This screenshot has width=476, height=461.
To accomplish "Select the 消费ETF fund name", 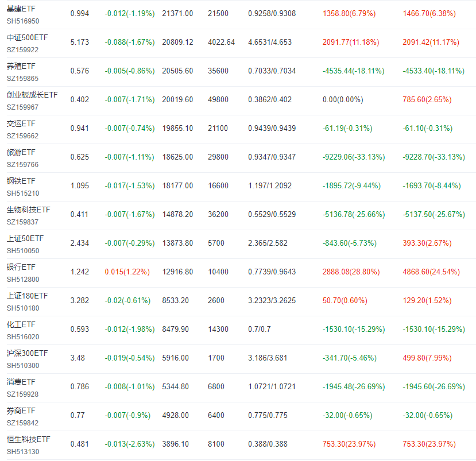I will click(21, 382).
